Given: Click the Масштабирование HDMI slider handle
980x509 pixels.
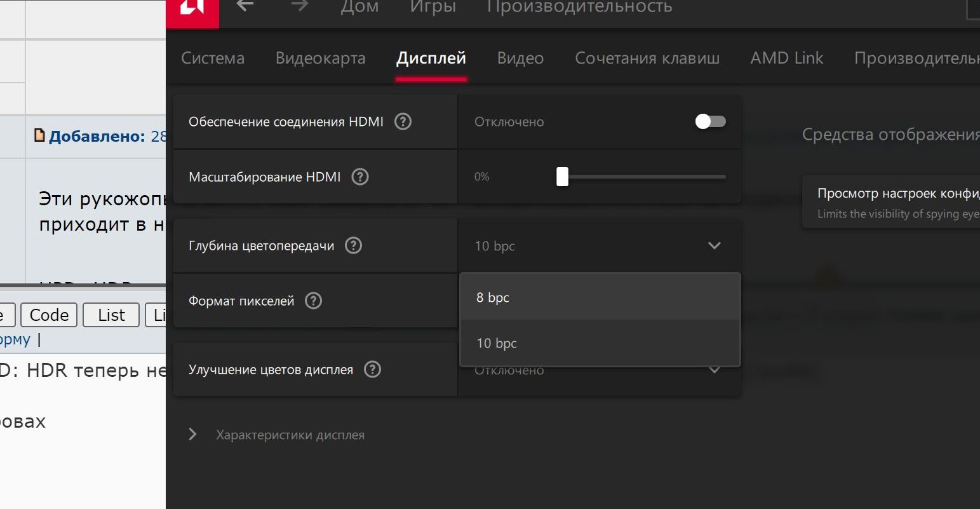Looking at the screenshot, I should pyautogui.click(x=562, y=177).
